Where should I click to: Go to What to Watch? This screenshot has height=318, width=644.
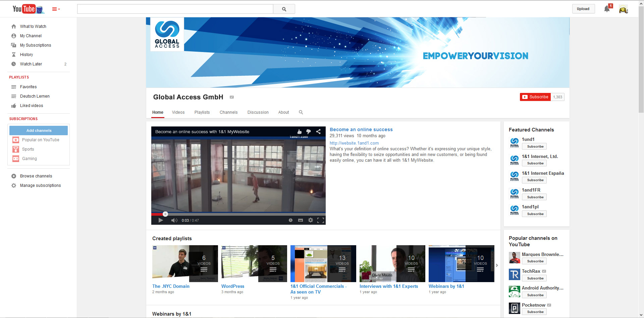tap(33, 26)
